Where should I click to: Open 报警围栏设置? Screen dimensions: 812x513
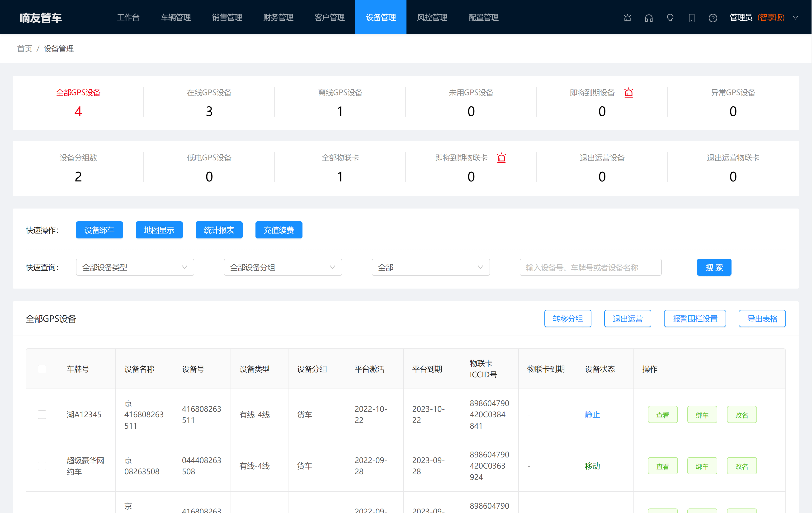(695, 319)
